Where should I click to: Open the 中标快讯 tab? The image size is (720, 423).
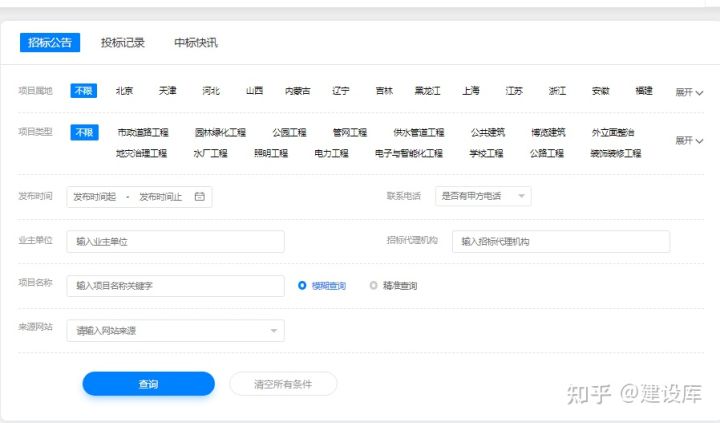[196, 43]
